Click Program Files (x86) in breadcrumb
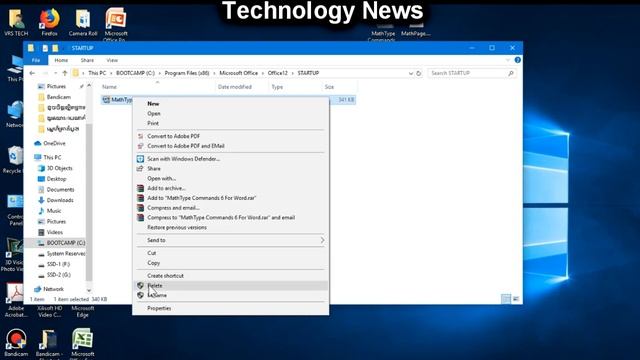The width and height of the screenshot is (640, 360). pos(187,73)
